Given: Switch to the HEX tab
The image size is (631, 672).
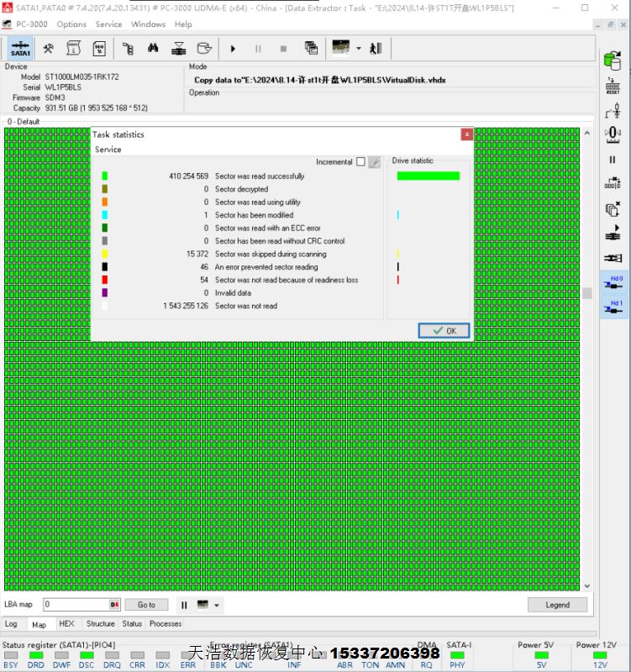Looking at the screenshot, I should [66, 624].
